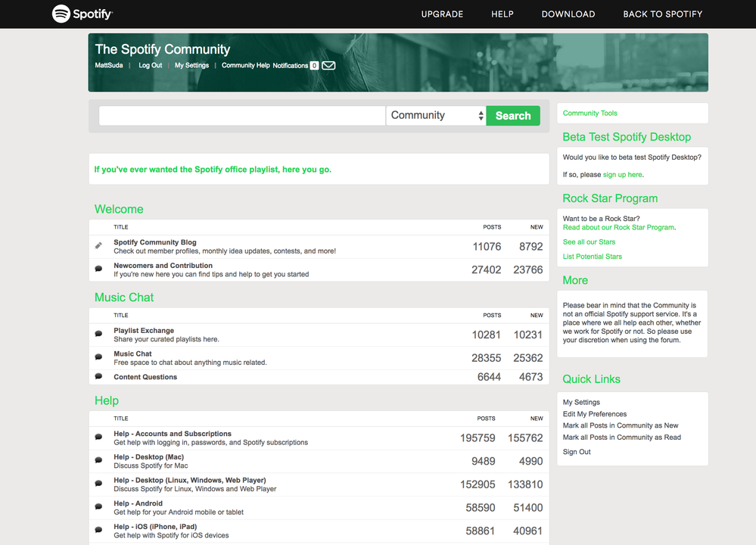Open Newcomers and Contribution board
Image resolution: width=756 pixels, height=545 pixels.
(163, 265)
